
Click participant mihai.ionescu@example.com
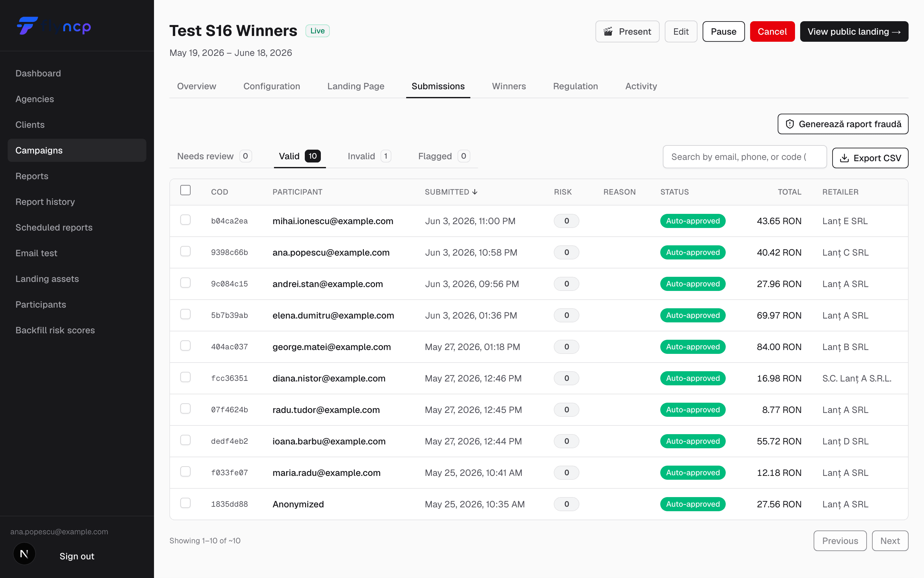333,221
